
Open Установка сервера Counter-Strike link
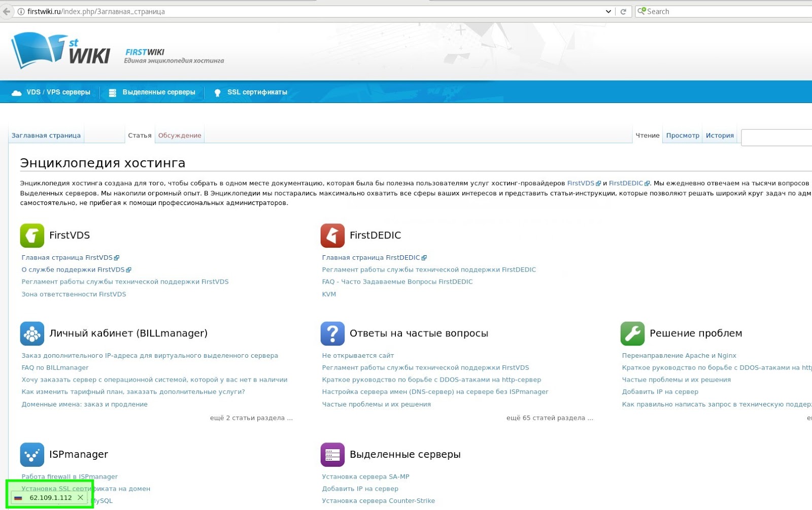(x=378, y=501)
